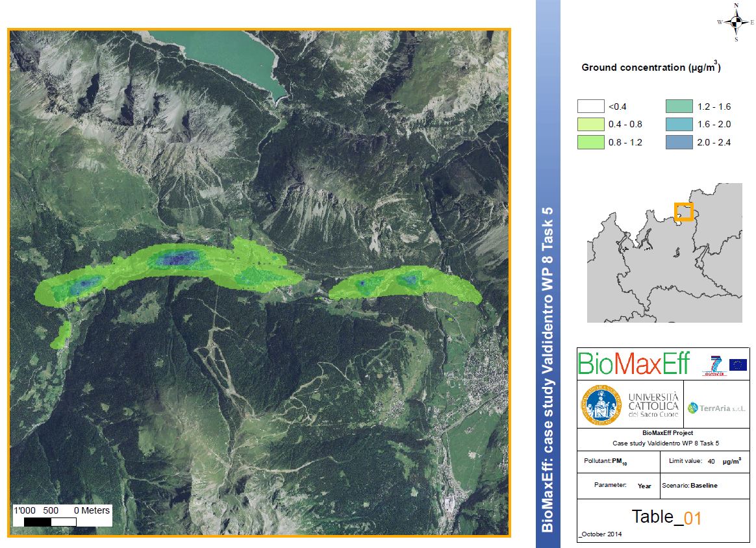Click the Table_01 title text
This screenshot has width=756, height=548.
pyautogui.click(x=666, y=517)
